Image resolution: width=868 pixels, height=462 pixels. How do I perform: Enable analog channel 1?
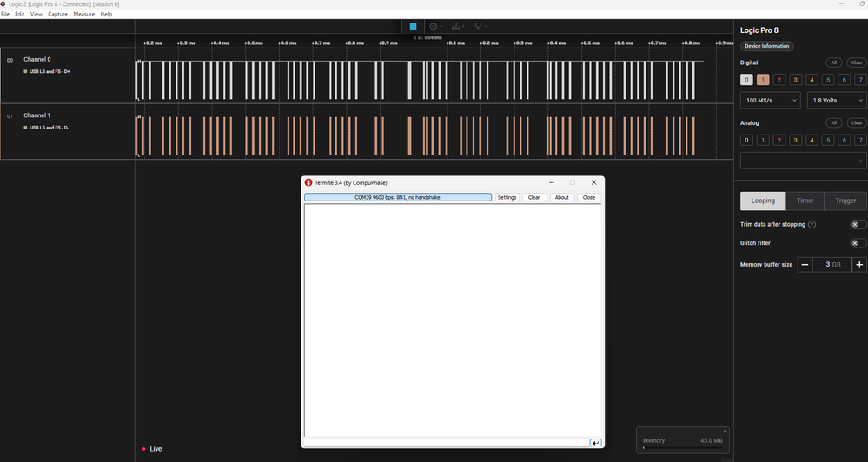pyautogui.click(x=763, y=140)
